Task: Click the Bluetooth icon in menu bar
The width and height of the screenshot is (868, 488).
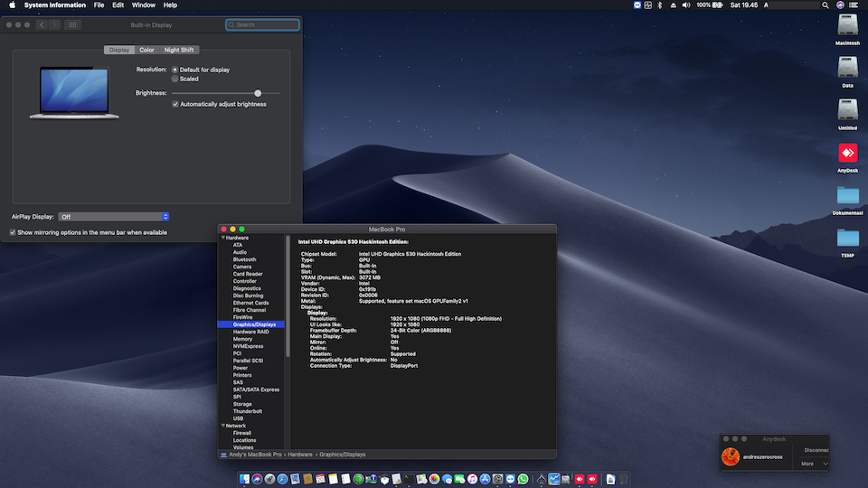Action: (659, 5)
